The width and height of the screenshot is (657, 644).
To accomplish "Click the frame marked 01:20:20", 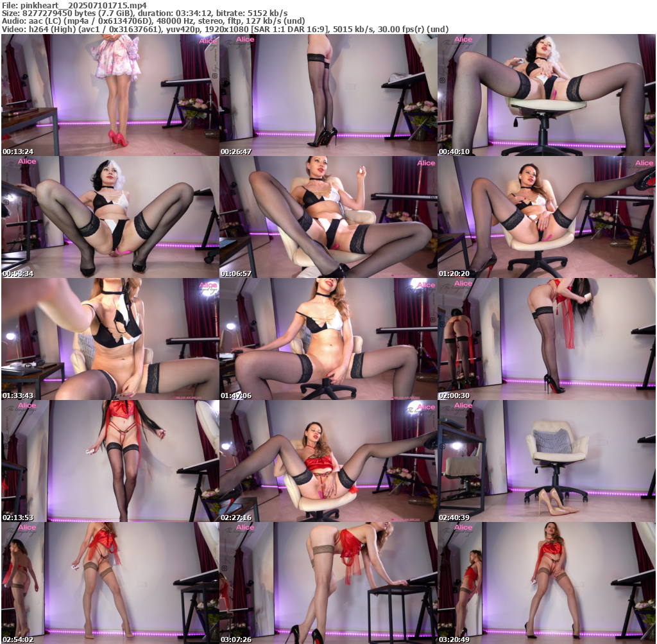I will pos(546,217).
